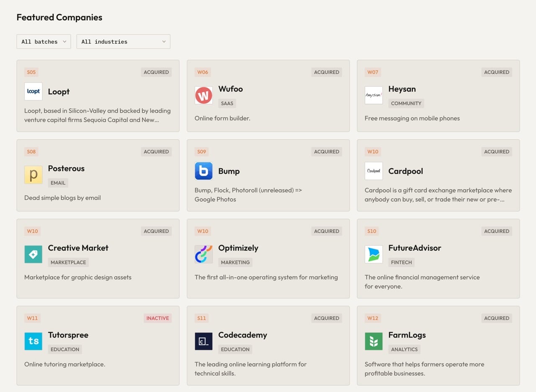Open the All batches dropdown

pyautogui.click(x=44, y=41)
